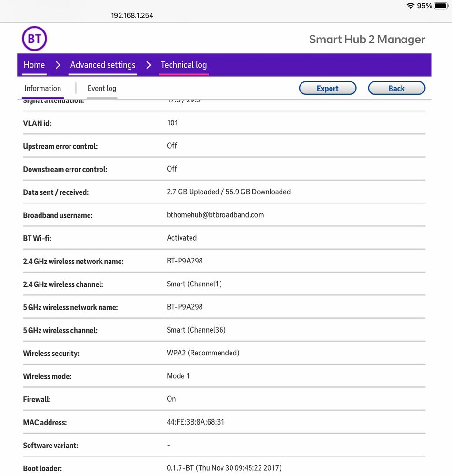Image resolution: width=452 pixels, height=476 pixels.
Task: Click the Wireless security WPA2 value
Action: [203, 353]
